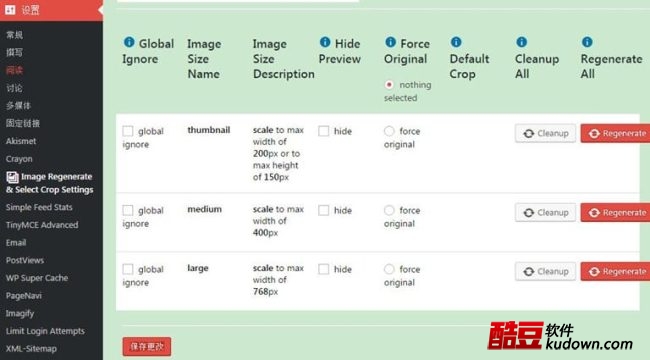Open Limit Login Attempts settings
The width and height of the screenshot is (650, 360).
click(45, 331)
